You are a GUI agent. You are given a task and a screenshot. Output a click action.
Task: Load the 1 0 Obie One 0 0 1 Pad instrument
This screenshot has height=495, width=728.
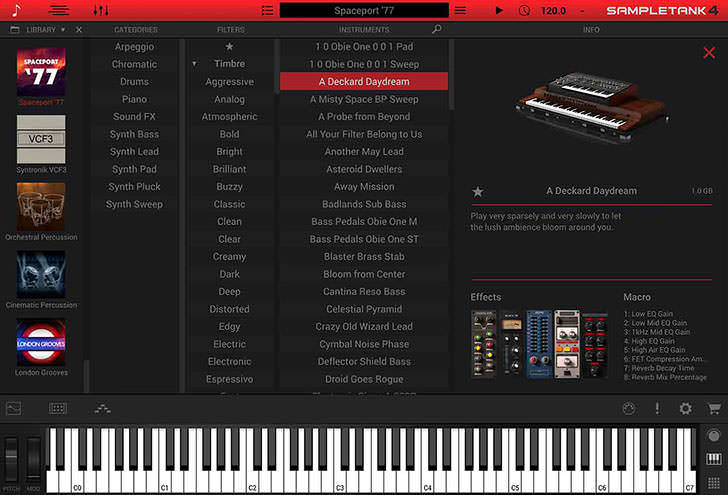(364, 46)
